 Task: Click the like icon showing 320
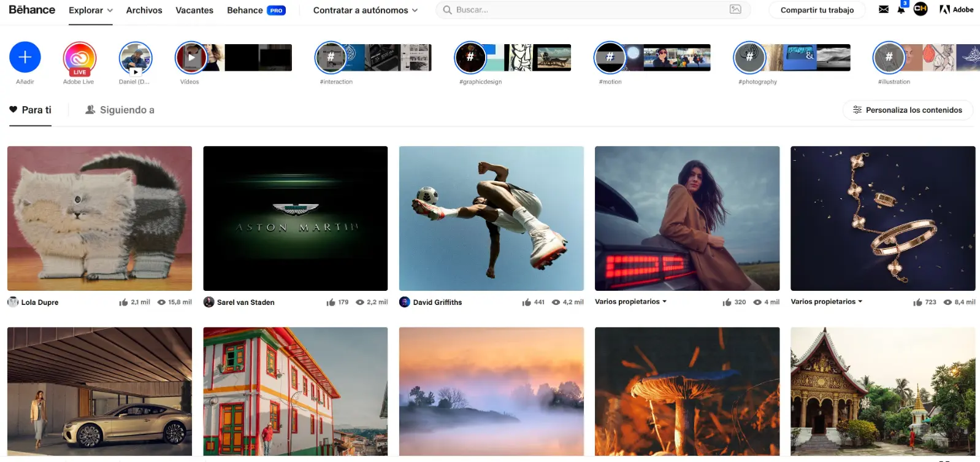[727, 302]
